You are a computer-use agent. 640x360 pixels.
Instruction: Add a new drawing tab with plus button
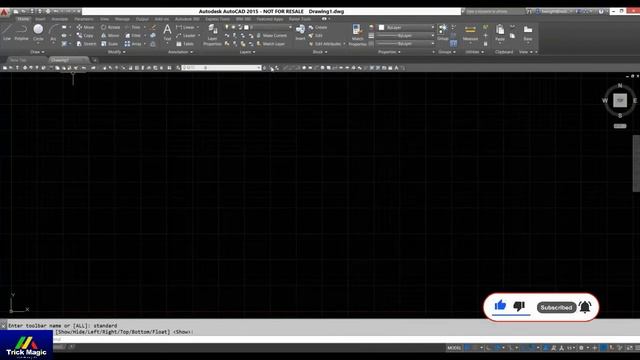pyautogui.click(x=95, y=60)
